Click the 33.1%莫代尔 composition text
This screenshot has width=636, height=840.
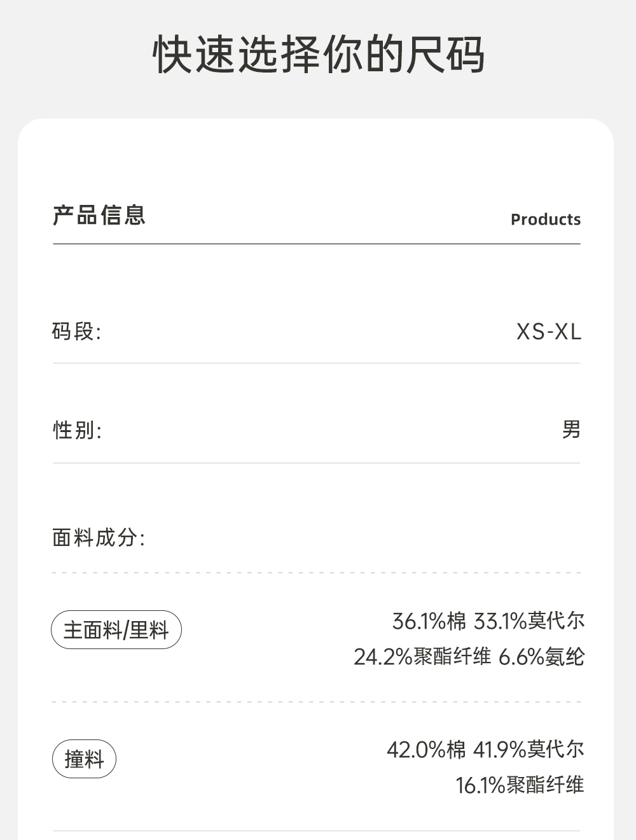pyautogui.click(x=529, y=621)
